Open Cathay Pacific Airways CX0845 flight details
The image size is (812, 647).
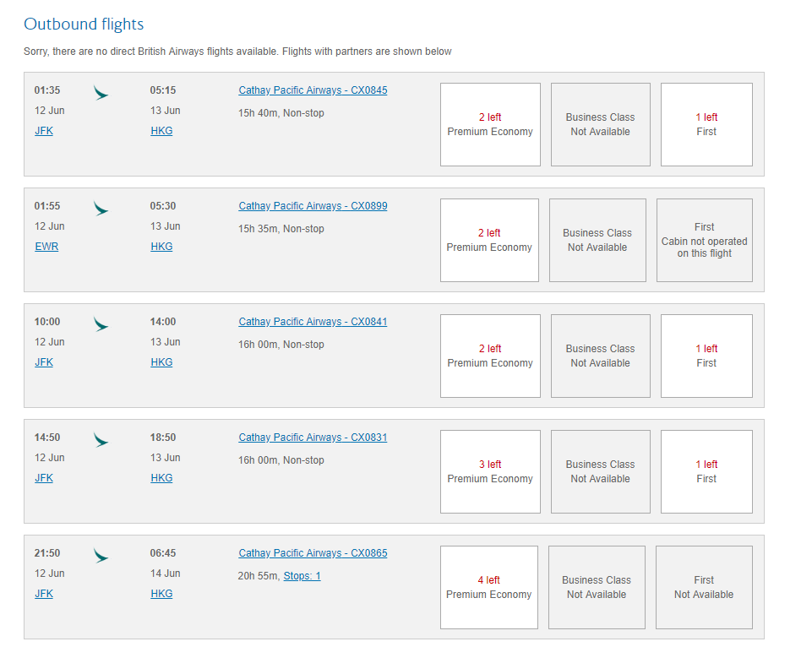(313, 90)
